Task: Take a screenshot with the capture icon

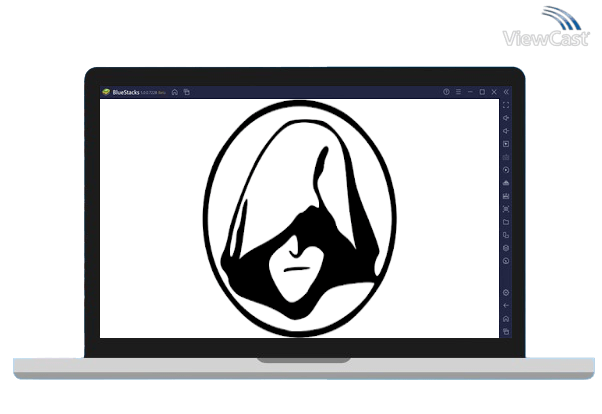Action: coord(506,209)
